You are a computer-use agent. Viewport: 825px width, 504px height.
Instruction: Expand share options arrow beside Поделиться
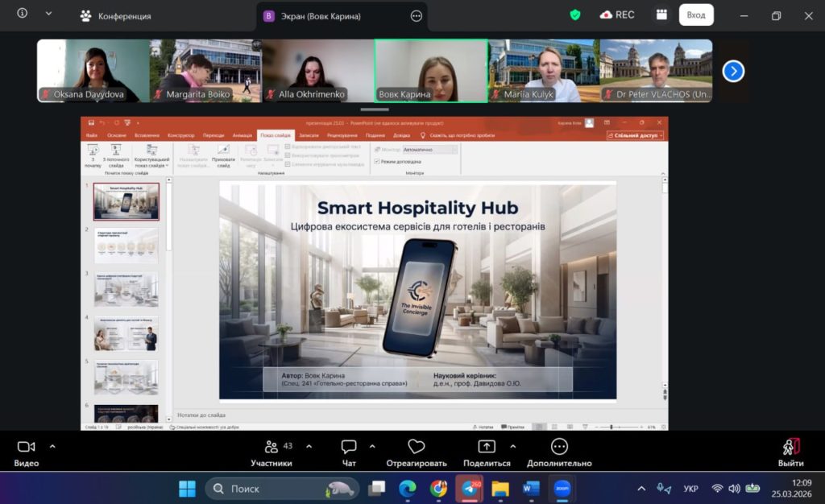[x=513, y=446]
